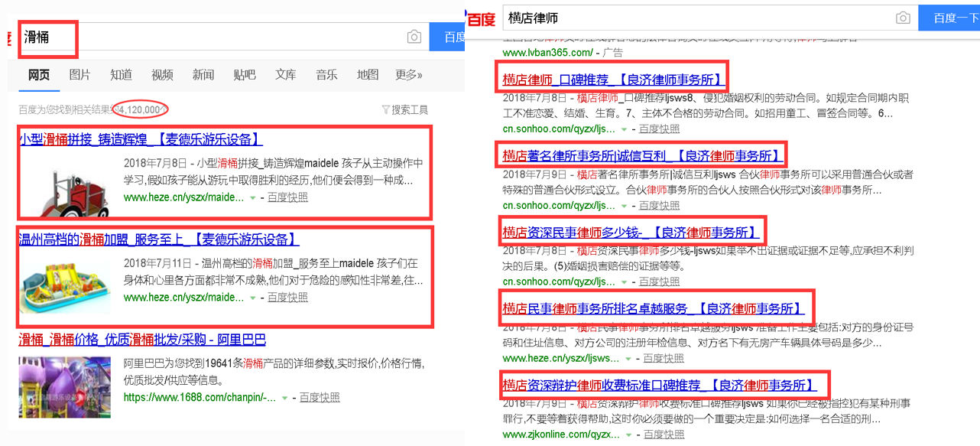The height and width of the screenshot is (446, 980).
Task: Click the cn.sonhoo.com URL under 横店资深民事律师多少钱 result
Action: [x=559, y=282]
